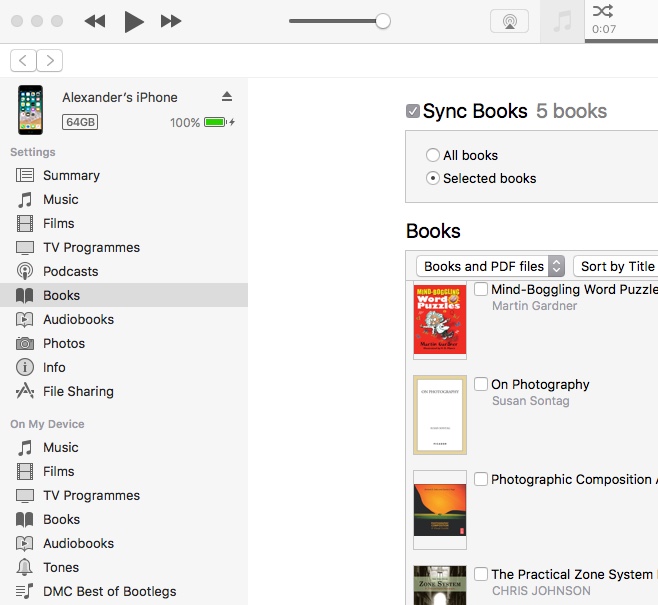Check the On Photography book checkbox
Screen dimensions: 658x605
(x=481, y=384)
